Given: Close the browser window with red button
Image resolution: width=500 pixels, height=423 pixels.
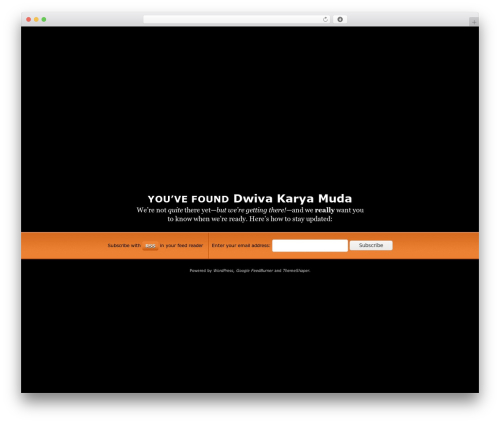Looking at the screenshot, I should point(29,19).
